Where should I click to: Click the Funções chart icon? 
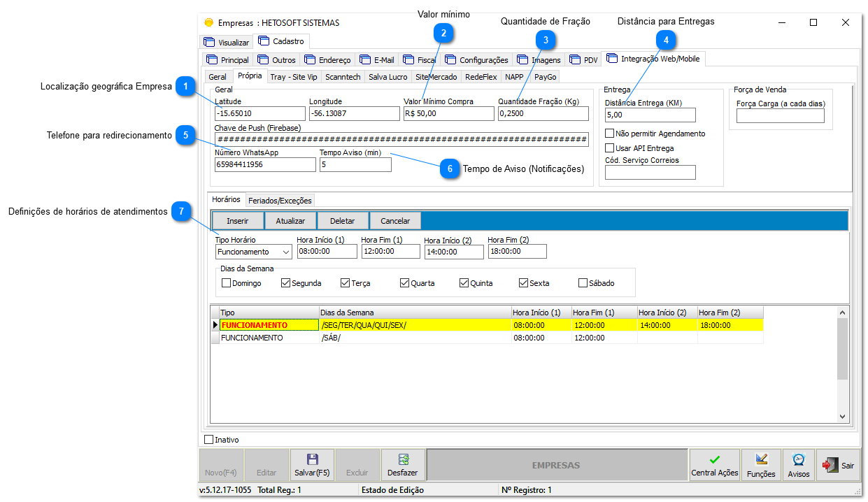tap(760, 459)
